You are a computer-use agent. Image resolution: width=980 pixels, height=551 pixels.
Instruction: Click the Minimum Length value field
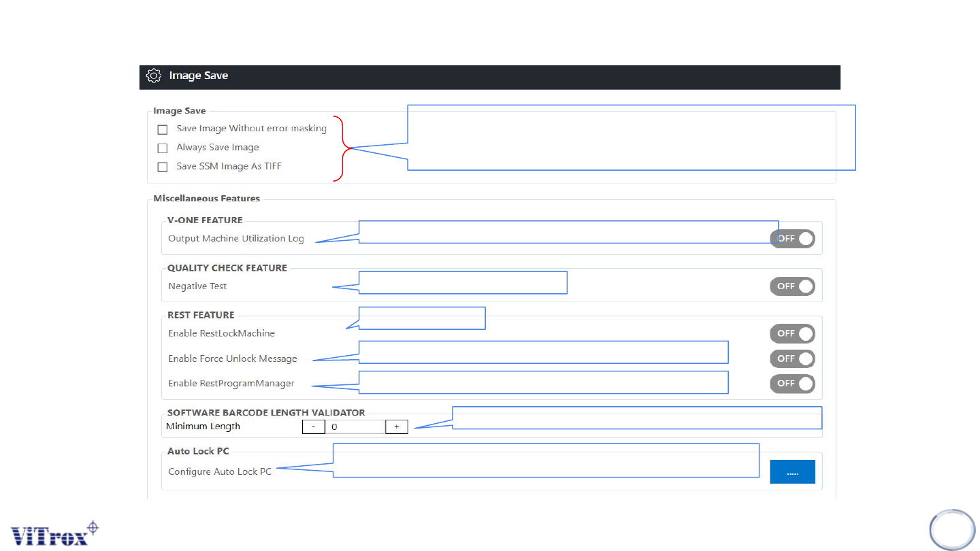[x=355, y=427]
